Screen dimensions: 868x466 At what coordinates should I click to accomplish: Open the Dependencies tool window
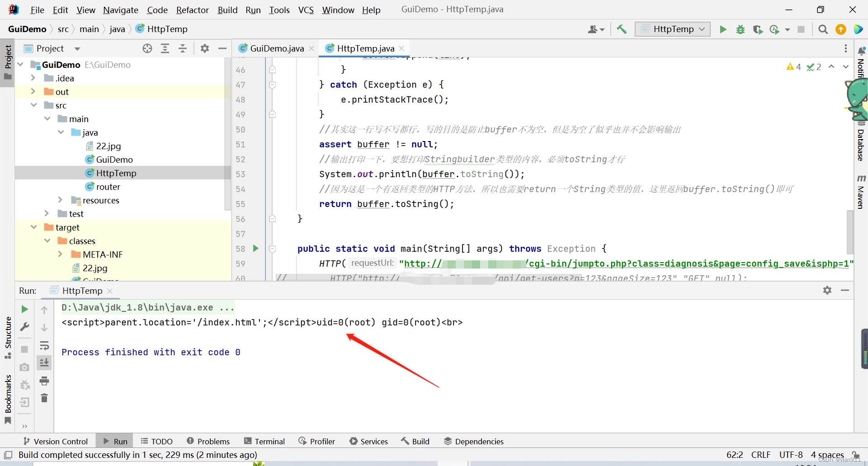click(x=474, y=441)
